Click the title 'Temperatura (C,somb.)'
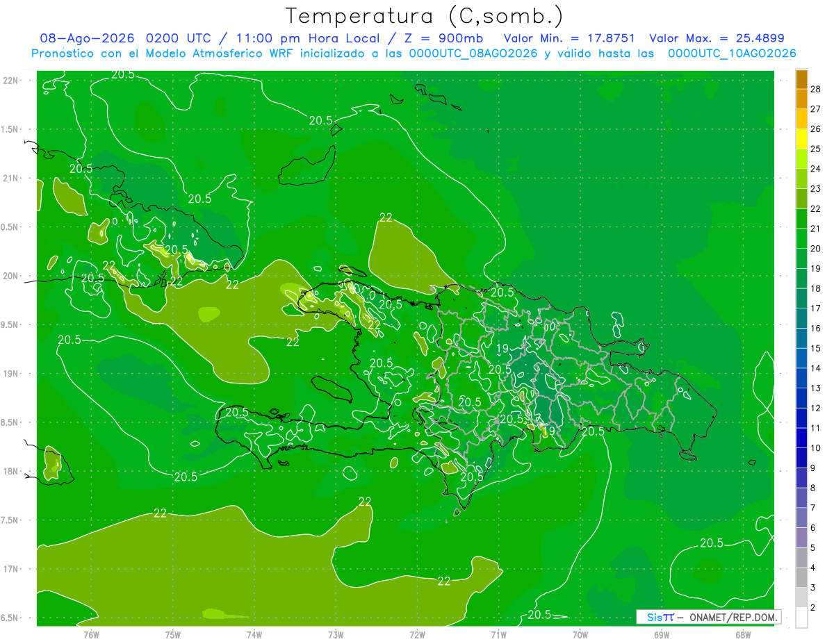 point(424,15)
